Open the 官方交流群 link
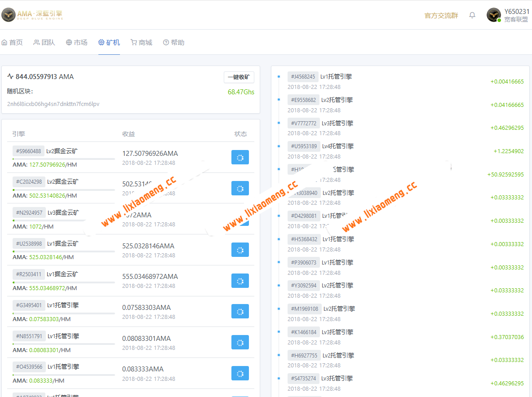The height and width of the screenshot is (397, 532). (441, 15)
